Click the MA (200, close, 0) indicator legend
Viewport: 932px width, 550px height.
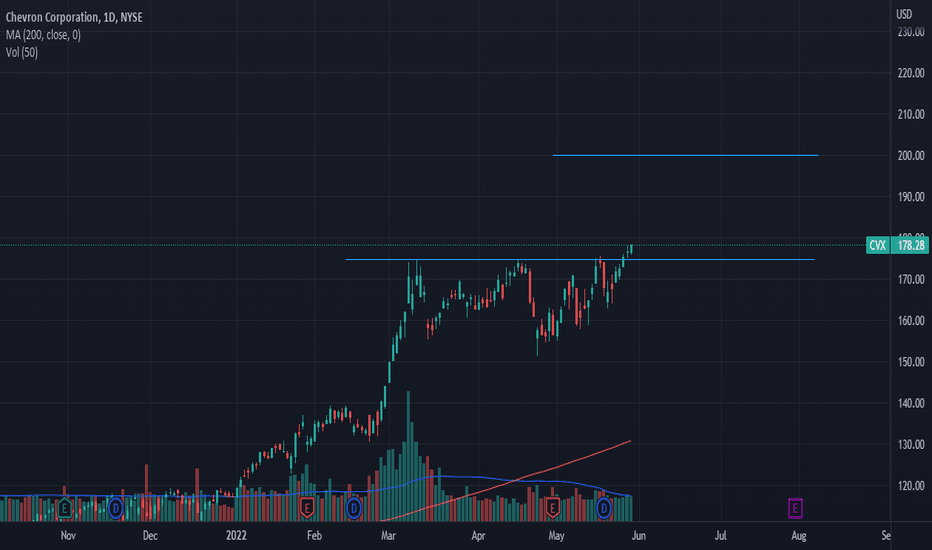click(x=43, y=35)
